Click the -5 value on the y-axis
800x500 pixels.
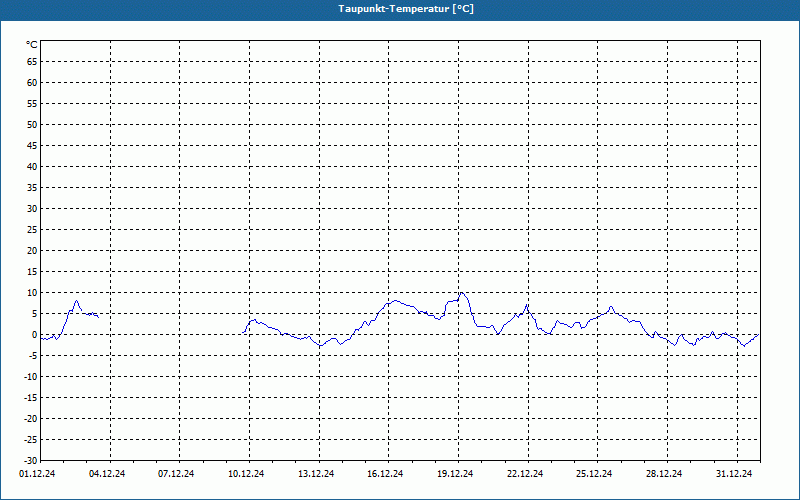point(33,356)
